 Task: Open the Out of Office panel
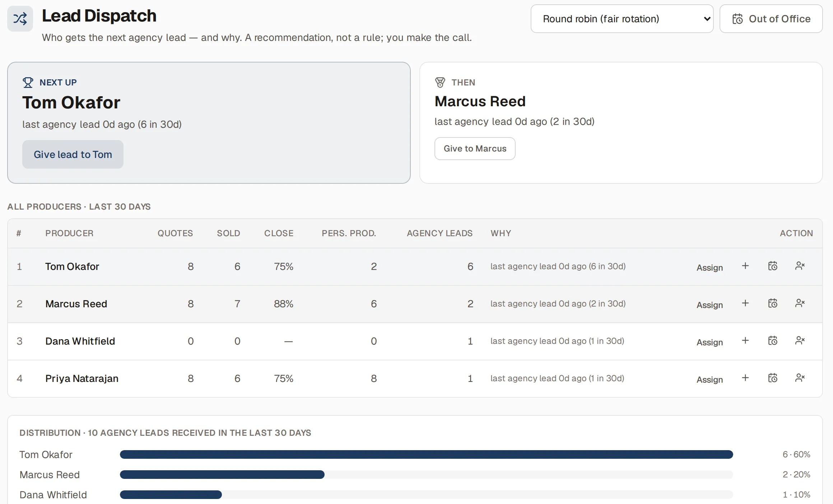771,19
